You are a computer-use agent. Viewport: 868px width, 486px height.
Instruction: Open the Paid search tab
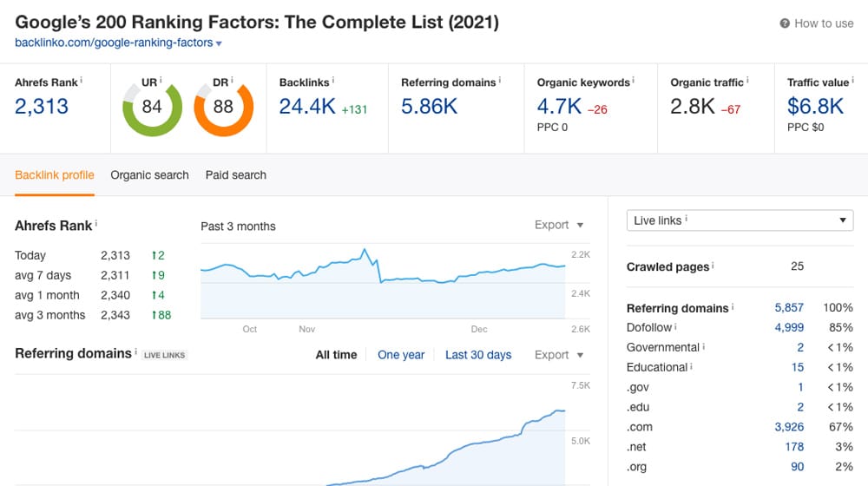coord(236,175)
